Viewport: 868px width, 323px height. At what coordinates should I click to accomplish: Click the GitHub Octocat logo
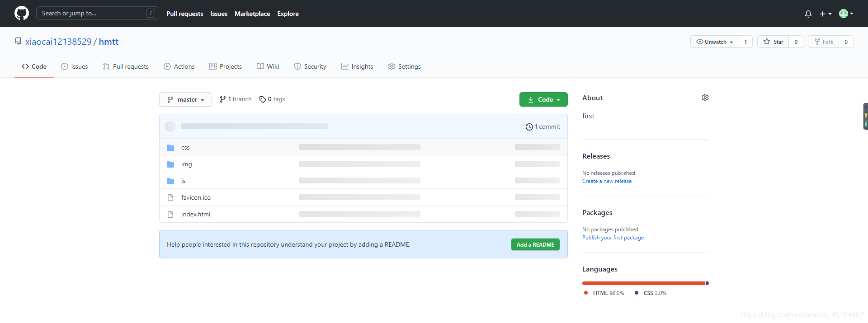[x=22, y=13]
